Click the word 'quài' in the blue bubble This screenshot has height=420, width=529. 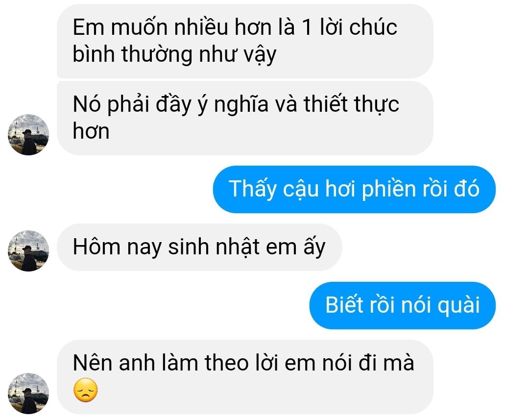click(x=458, y=305)
